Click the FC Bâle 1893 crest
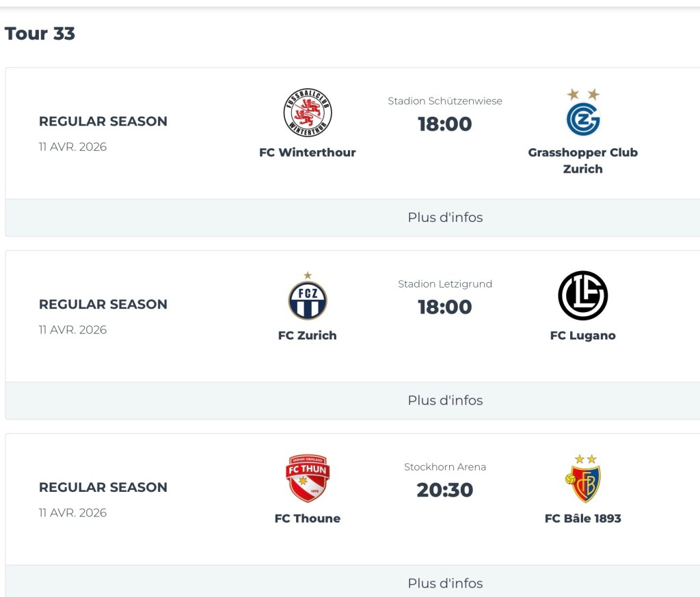This screenshot has width=700, height=597. pyautogui.click(x=583, y=479)
